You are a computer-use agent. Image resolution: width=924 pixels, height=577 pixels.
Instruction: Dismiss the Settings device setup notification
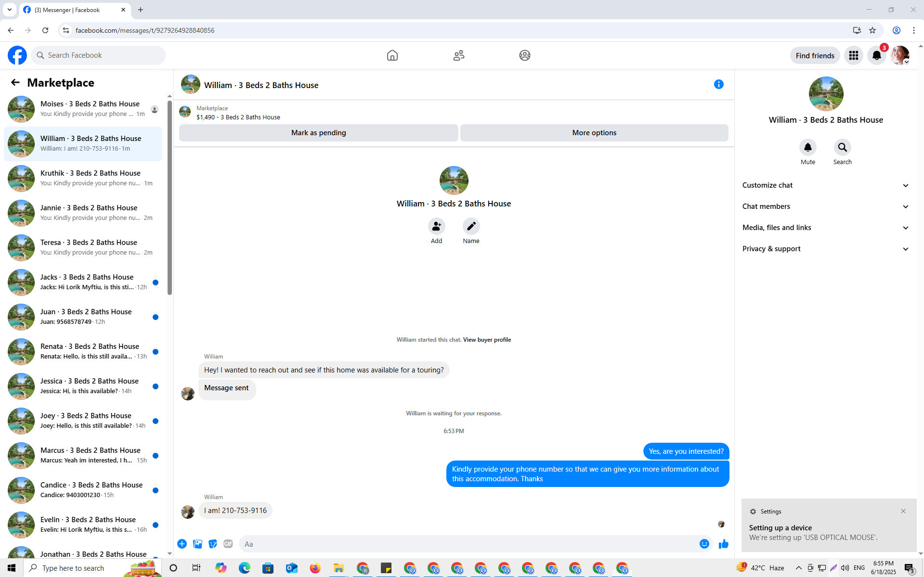903,511
